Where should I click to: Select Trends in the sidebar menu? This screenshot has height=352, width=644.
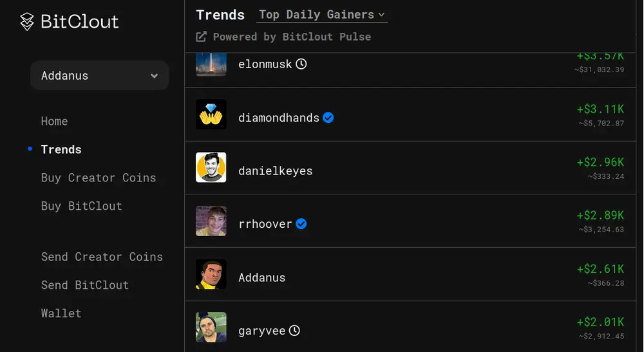pos(61,149)
